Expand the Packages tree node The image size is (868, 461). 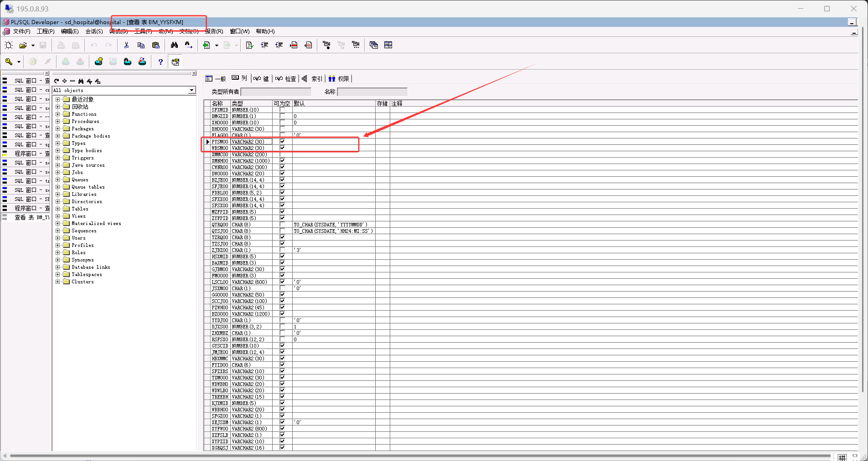coord(58,128)
